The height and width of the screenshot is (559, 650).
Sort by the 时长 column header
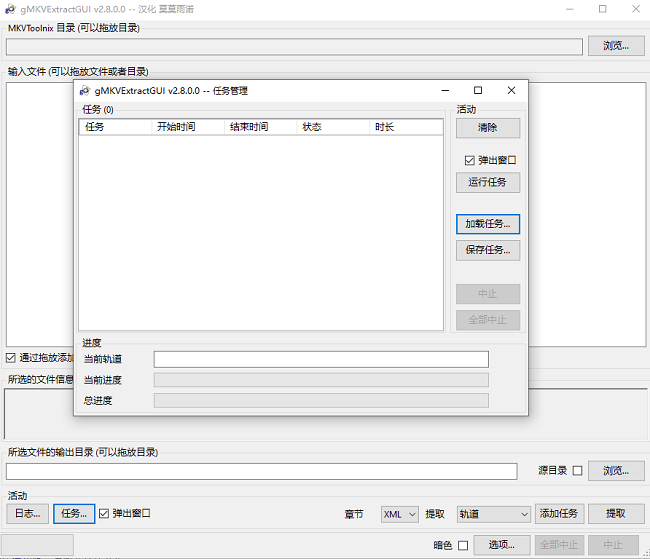[x=406, y=127]
